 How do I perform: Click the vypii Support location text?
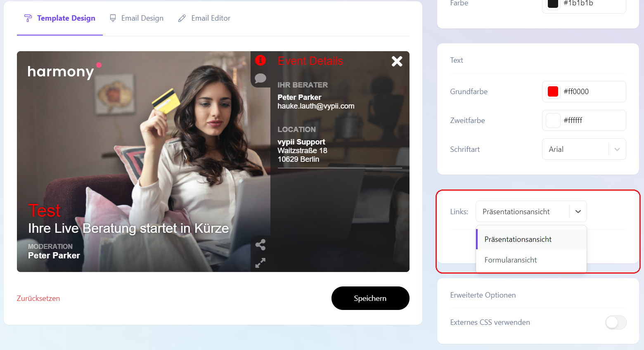coord(301,142)
